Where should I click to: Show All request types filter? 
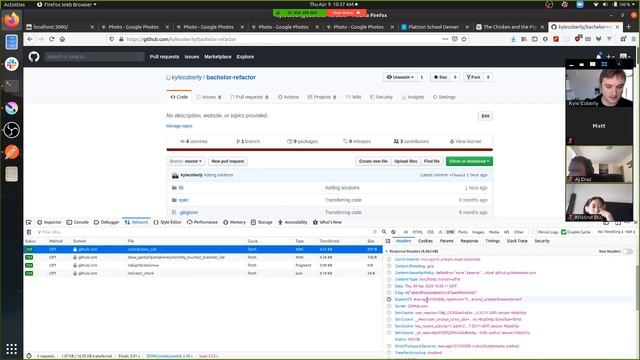[406, 232]
